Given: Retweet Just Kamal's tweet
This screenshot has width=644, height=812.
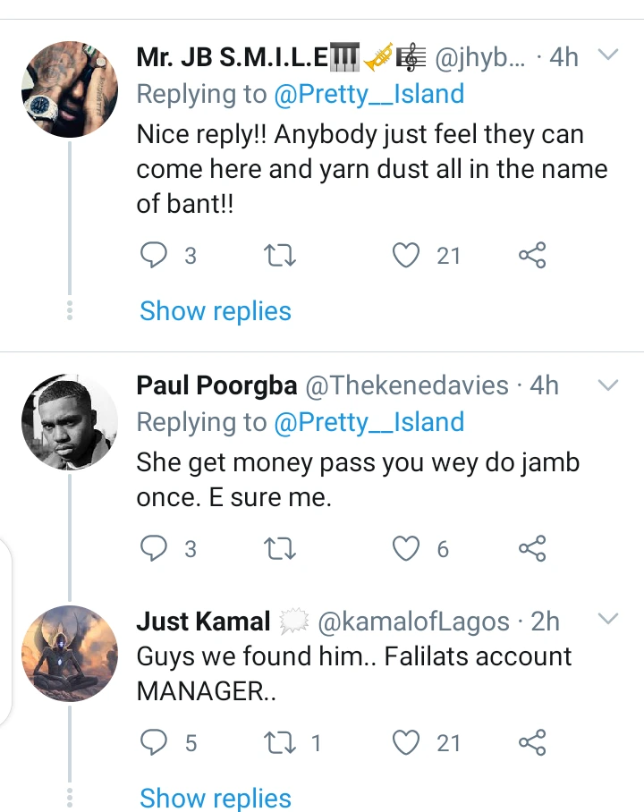Looking at the screenshot, I should click(x=282, y=742).
